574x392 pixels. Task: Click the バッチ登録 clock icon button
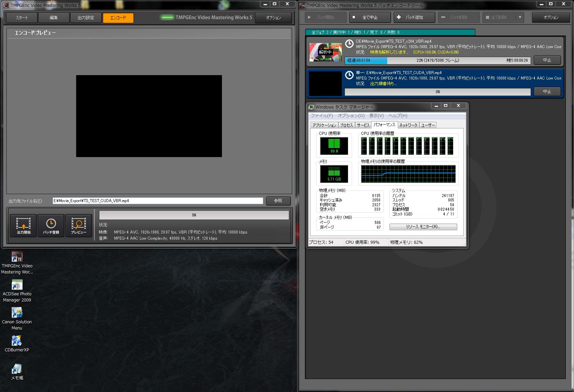coord(51,225)
